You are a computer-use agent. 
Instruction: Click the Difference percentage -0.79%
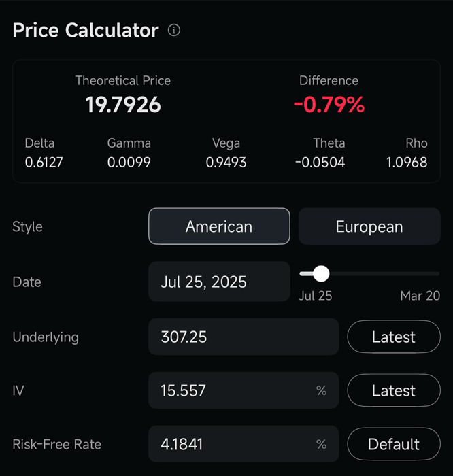(x=329, y=105)
